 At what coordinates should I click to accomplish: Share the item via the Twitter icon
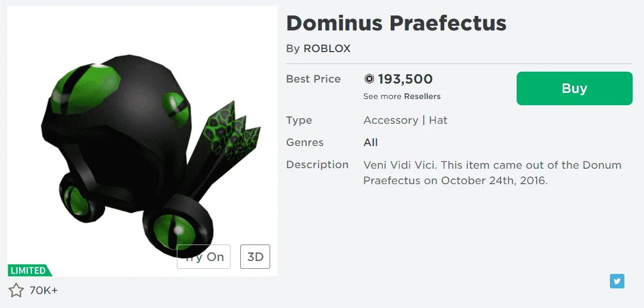tap(617, 281)
